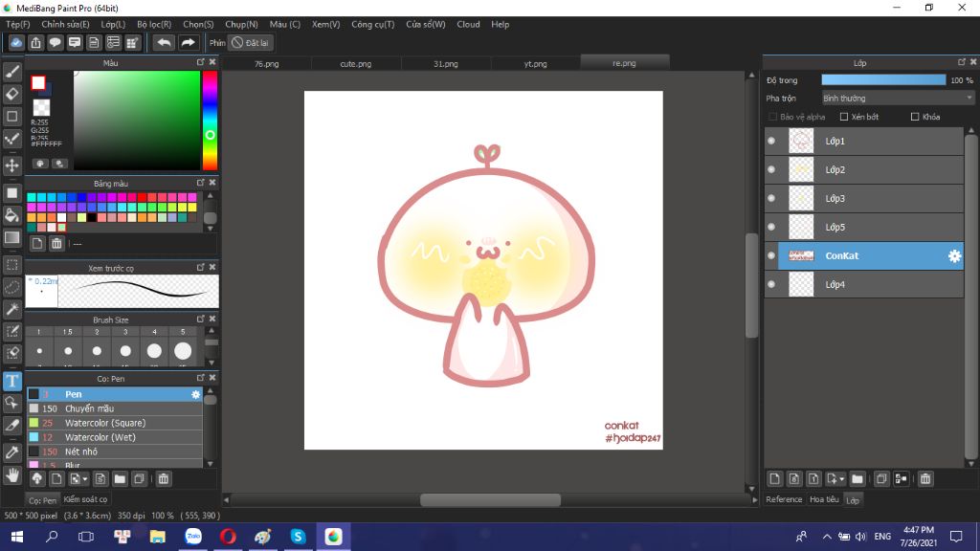
Task: Open ConKat layer settings gear
Action: [954, 255]
